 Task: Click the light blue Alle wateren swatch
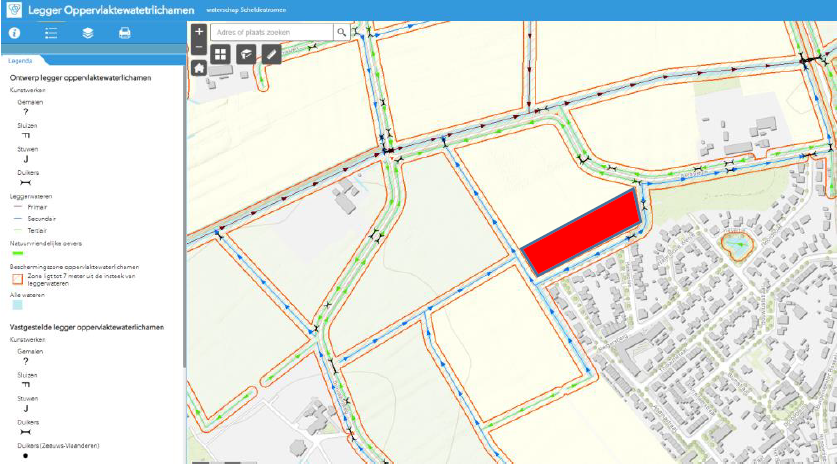pyautogui.click(x=18, y=305)
